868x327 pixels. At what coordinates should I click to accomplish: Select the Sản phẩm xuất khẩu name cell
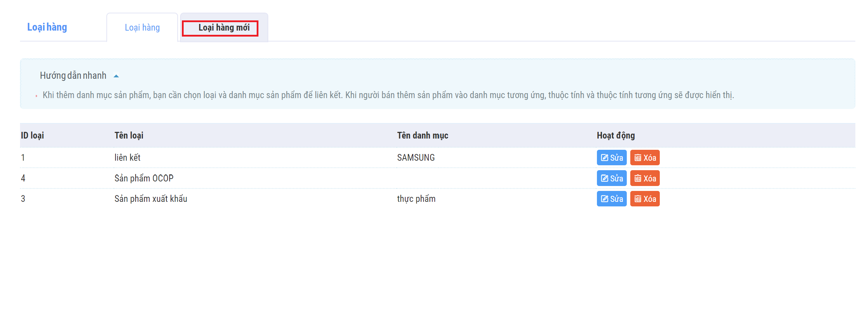(151, 199)
